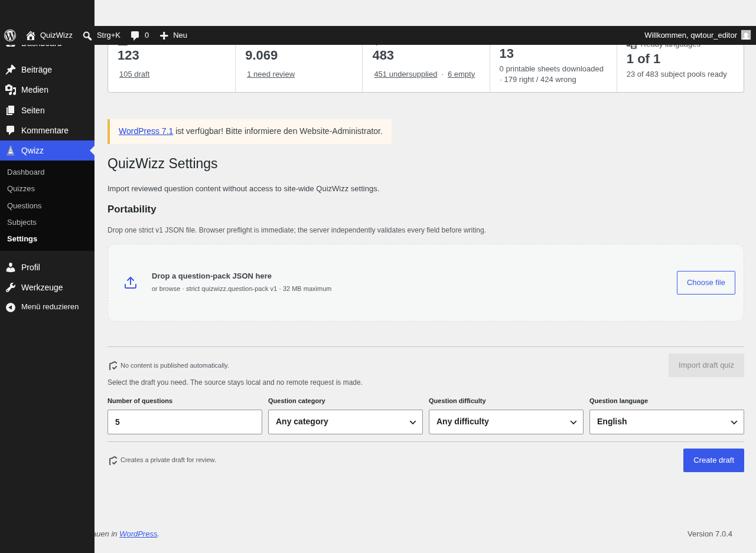Open the Seiten menu
Screen dimensions: 756x553
pos(47,110)
